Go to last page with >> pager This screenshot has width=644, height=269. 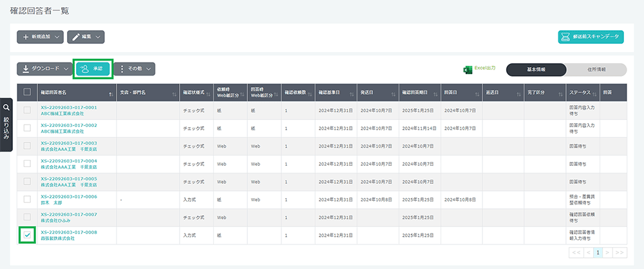point(620,252)
